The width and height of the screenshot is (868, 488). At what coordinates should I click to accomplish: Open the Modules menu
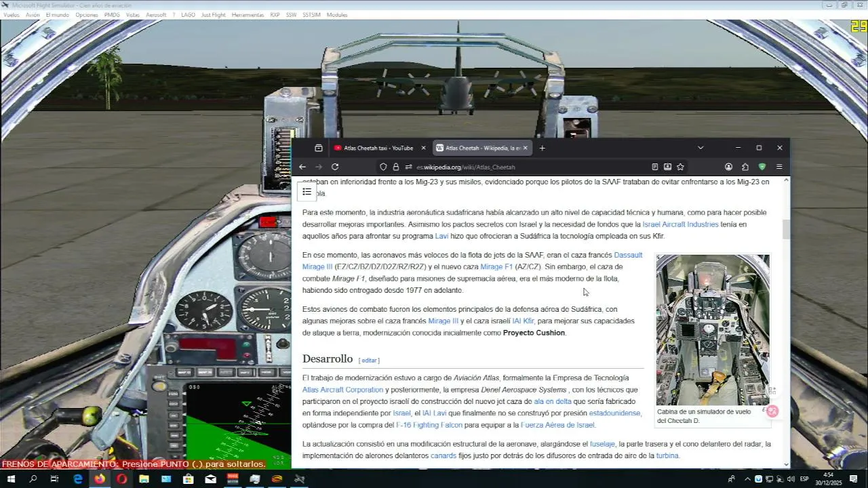tap(337, 15)
